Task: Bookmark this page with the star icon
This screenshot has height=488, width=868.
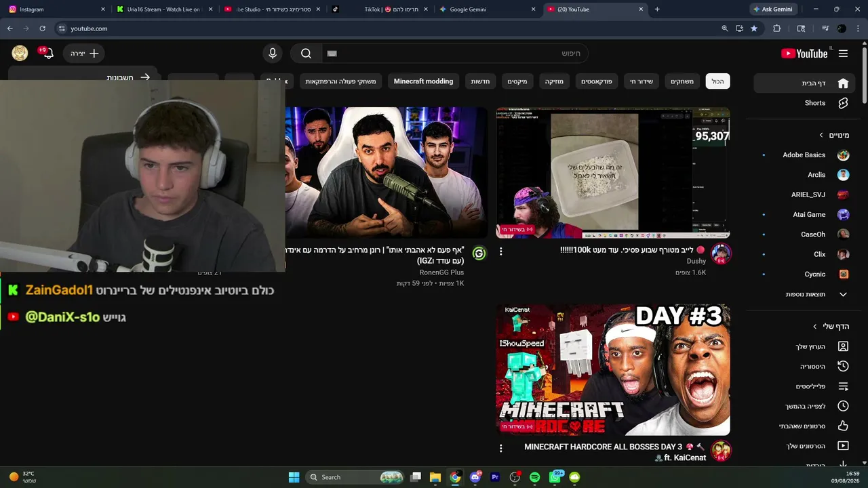Action: click(x=754, y=28)
